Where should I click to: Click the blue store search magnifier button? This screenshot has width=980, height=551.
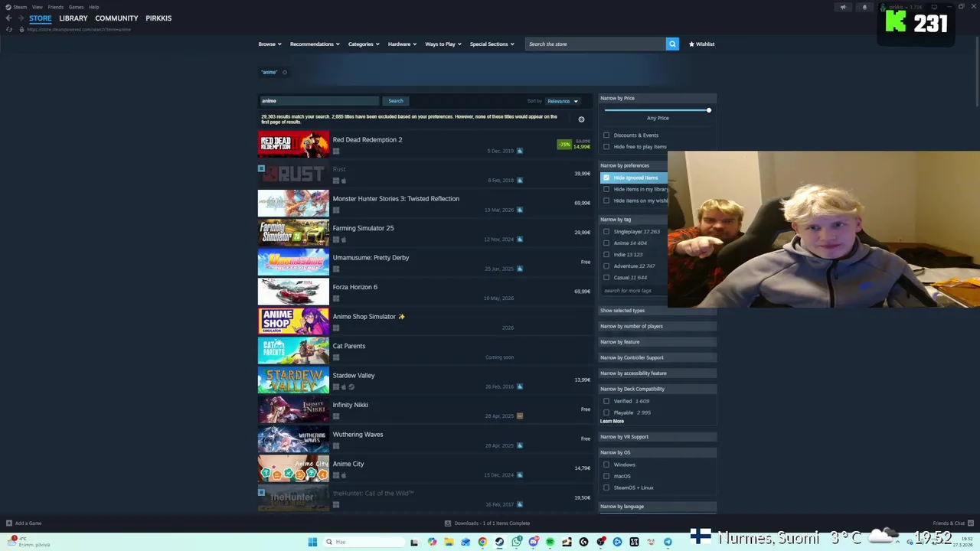tap(672, 44)
